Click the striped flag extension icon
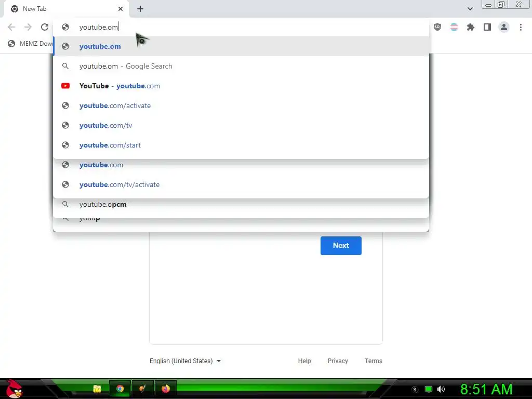Image resolution: width=532 pixels, height=399 pixels. [454, 27]
